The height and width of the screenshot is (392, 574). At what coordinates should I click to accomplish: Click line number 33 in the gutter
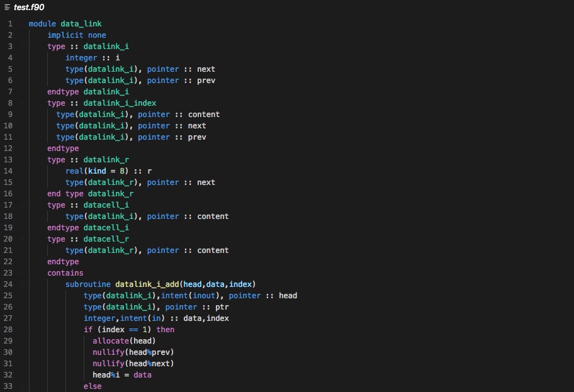click(x=8, y=386)
